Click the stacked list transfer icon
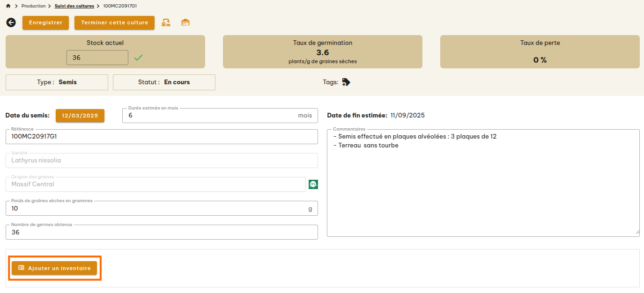644x293 pixels. pos(166,22)
